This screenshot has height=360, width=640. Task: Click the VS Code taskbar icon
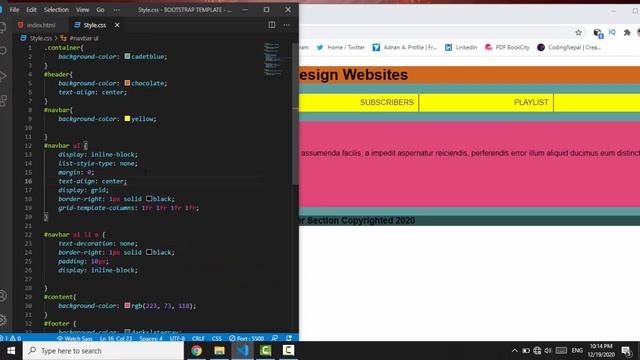point(242,351)
